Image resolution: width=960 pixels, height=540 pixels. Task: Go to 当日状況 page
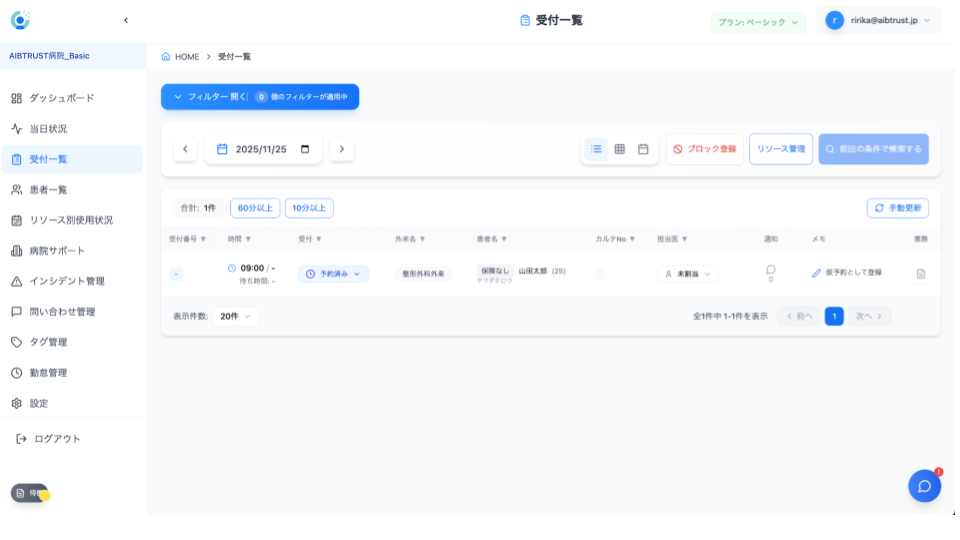(72, 129)
